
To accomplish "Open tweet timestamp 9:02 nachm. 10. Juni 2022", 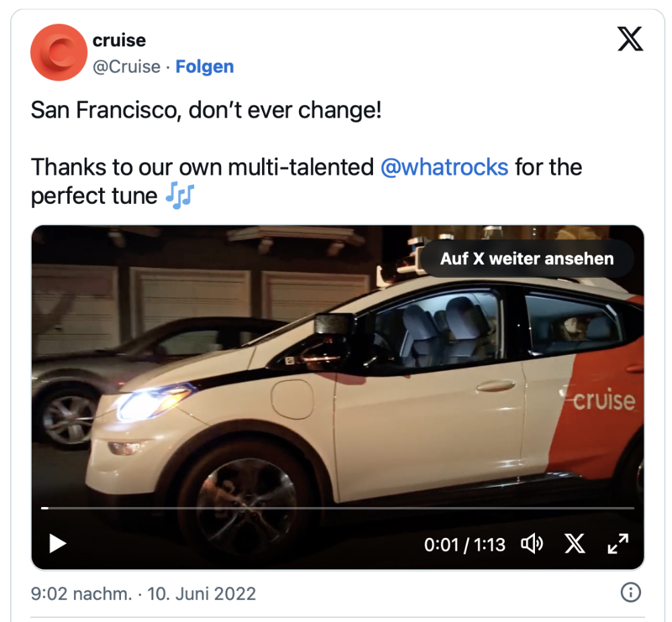I will tap(143, 594).
